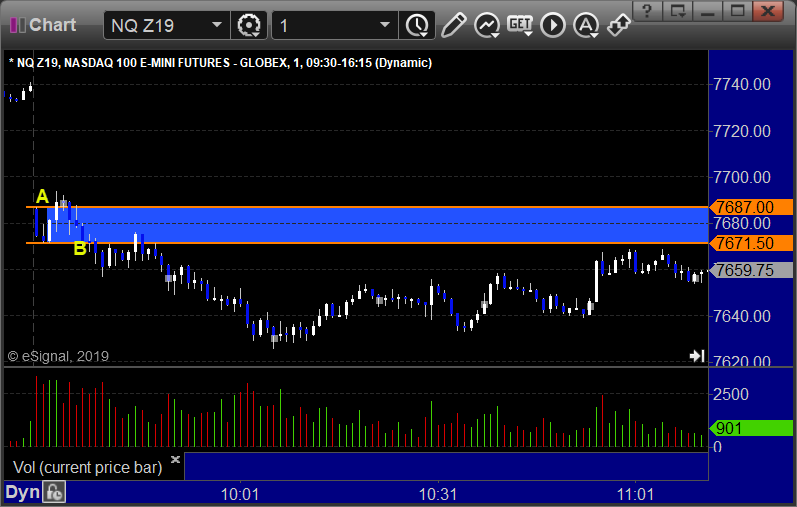Select the yellow A annotation label
Image resolution: width=797 pixels, height=507 pixels.
pyautogui.click(x=42, y=196)
